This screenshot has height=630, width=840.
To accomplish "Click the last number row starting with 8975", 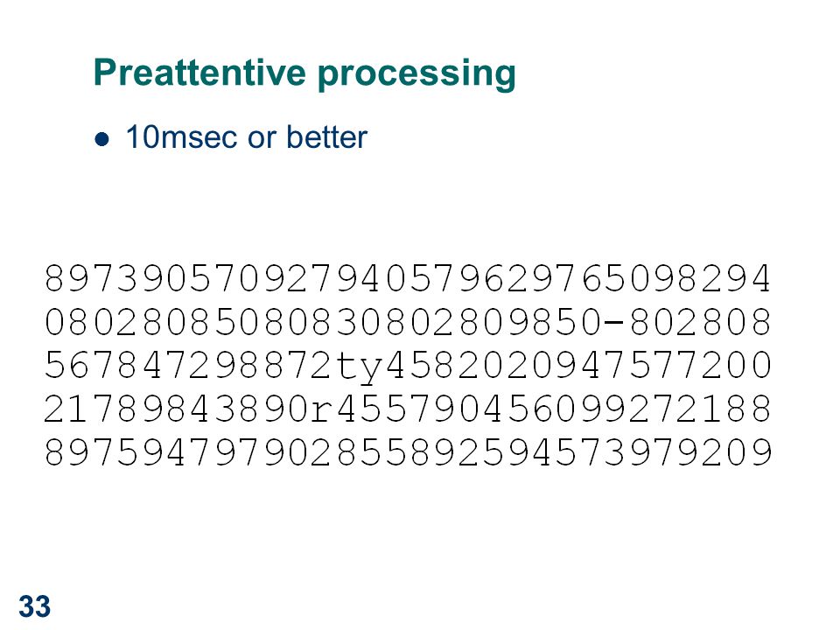I will 408,452.
